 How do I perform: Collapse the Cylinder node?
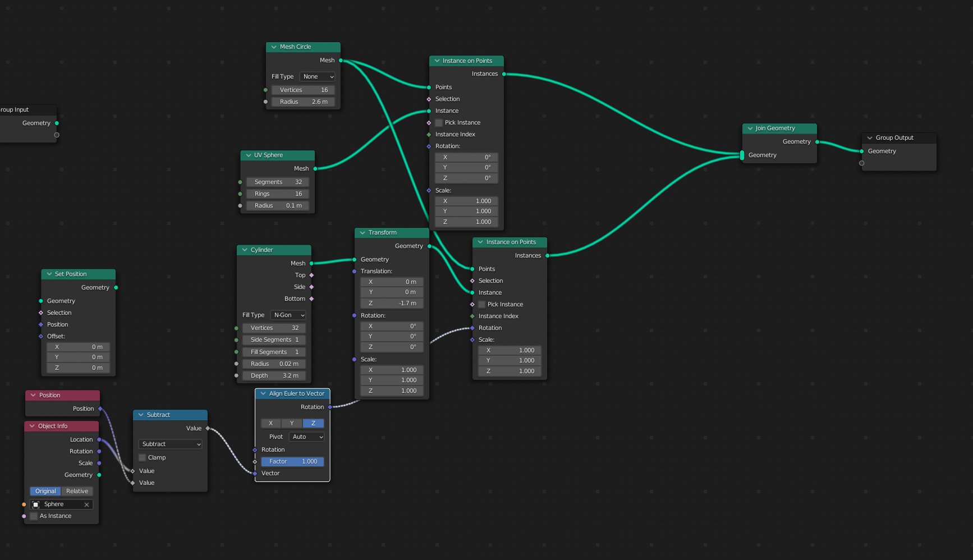pos(245,250)
